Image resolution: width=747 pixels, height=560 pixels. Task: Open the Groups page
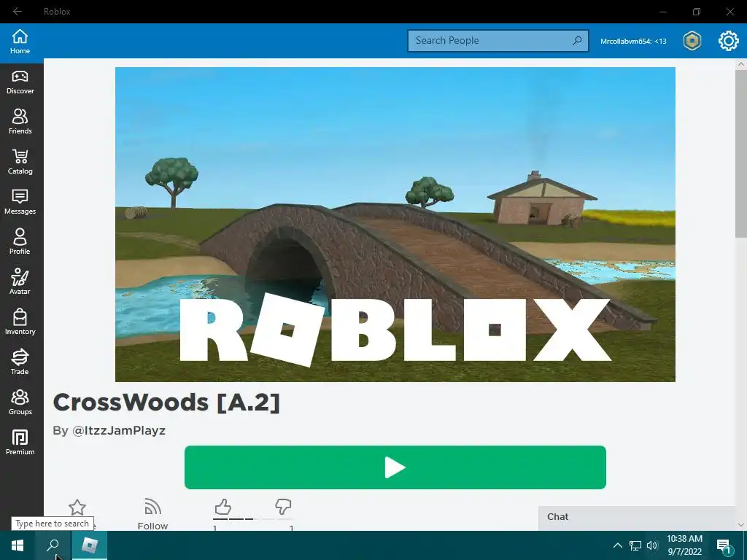tap(20, 402)
